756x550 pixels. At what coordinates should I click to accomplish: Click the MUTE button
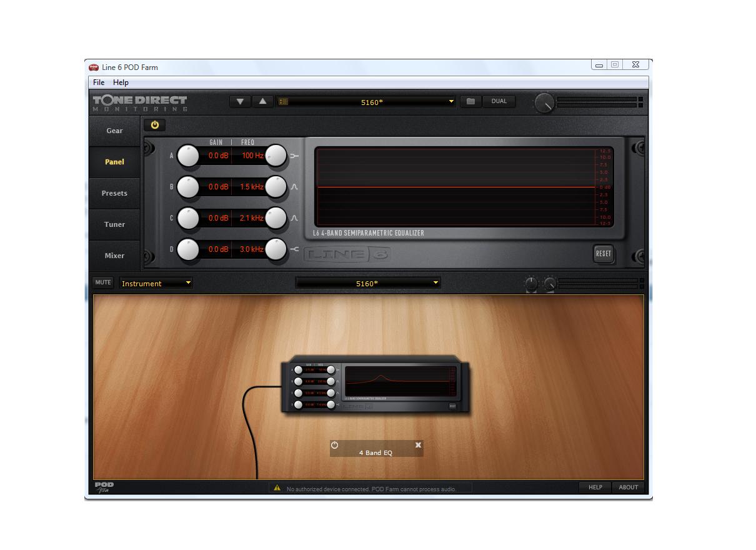click(103, 282)
